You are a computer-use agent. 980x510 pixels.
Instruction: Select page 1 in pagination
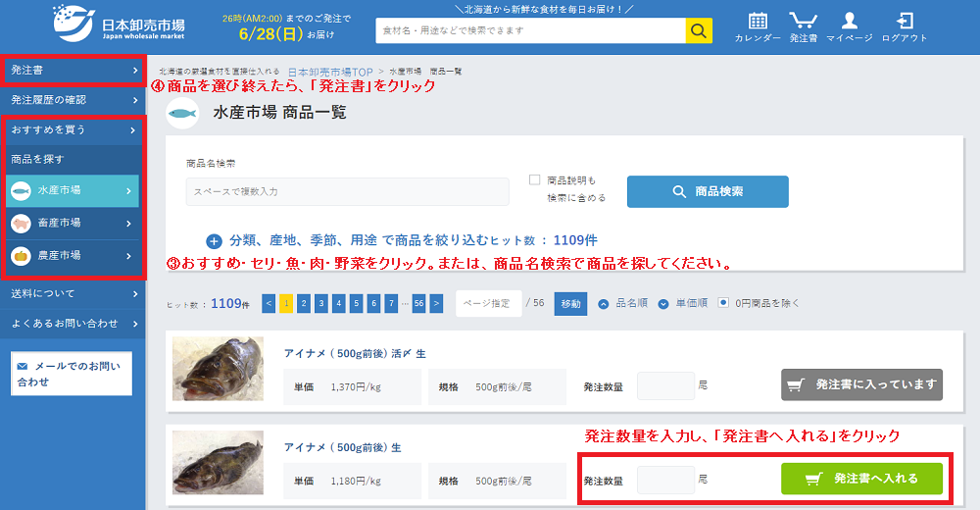tap(286, 303)
